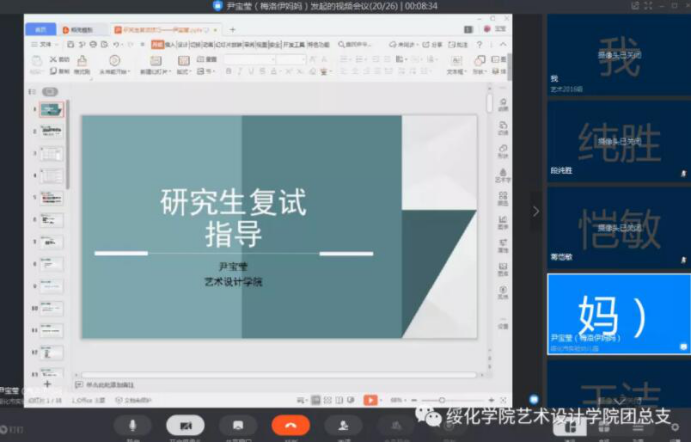
Task: Open the 文件 file menu
Action: pyautogui.click(x=43, y=45)
